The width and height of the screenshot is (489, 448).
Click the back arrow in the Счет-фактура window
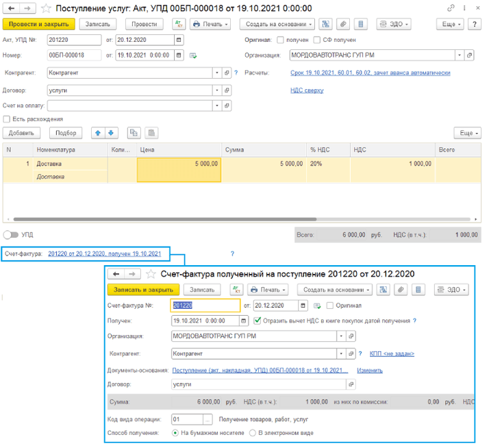pos(116,274)
